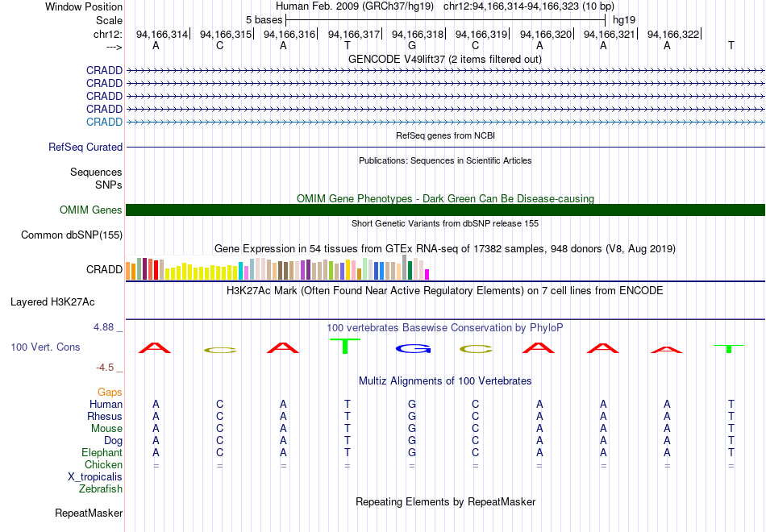Click the Chicken species label
Screen dimensions: 766x532
click(x=103, y=464)
